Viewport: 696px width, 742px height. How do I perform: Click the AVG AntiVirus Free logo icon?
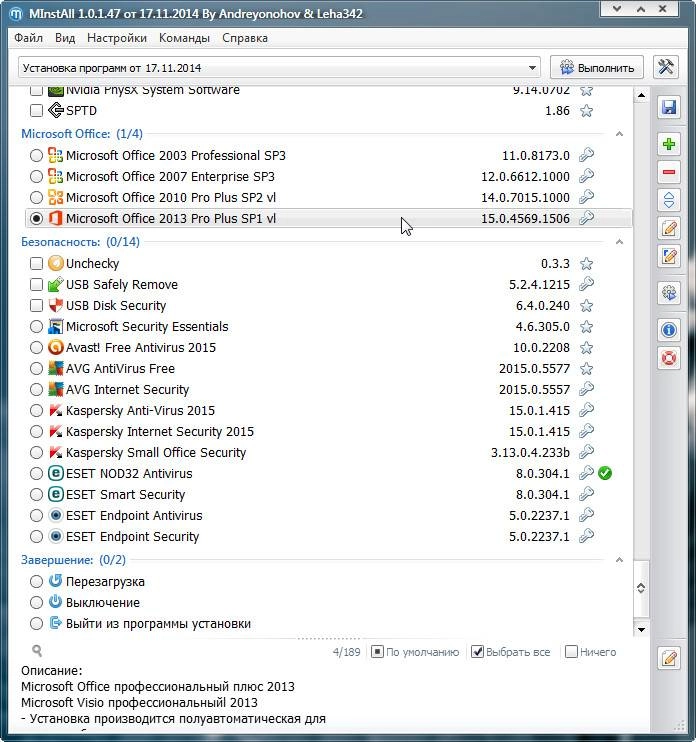tap(55, 368)
